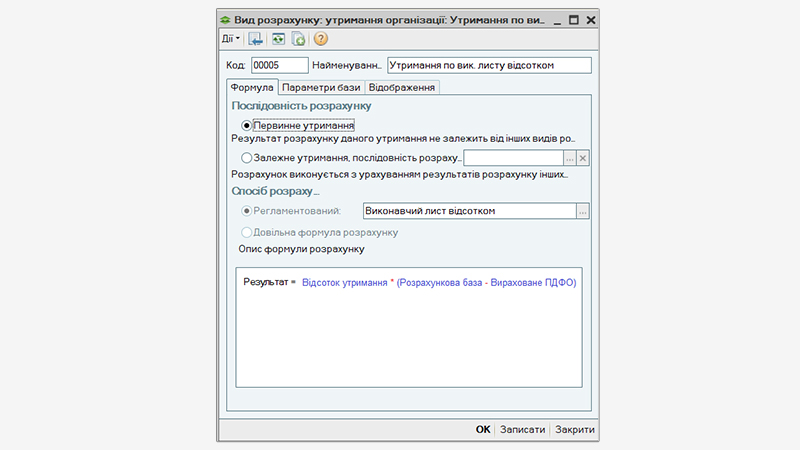800x450 pixels.
Task: Minimize the Вид розрахунку window
Action: [555, 19]
